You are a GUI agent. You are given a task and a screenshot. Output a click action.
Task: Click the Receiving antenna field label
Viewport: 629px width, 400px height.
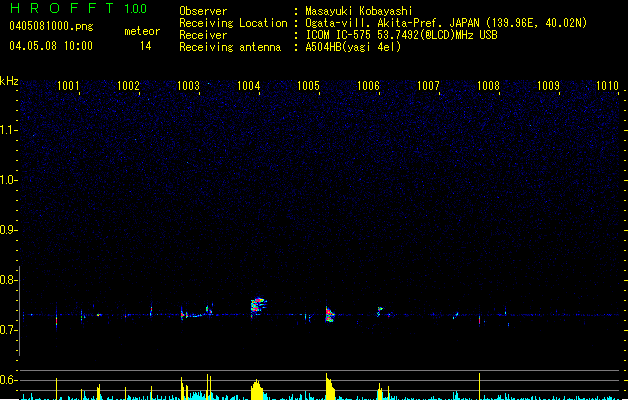coord(230,47)
